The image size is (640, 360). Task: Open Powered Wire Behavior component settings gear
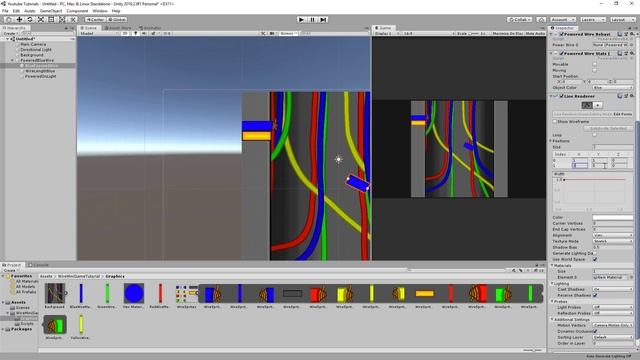tap(632, 34)
